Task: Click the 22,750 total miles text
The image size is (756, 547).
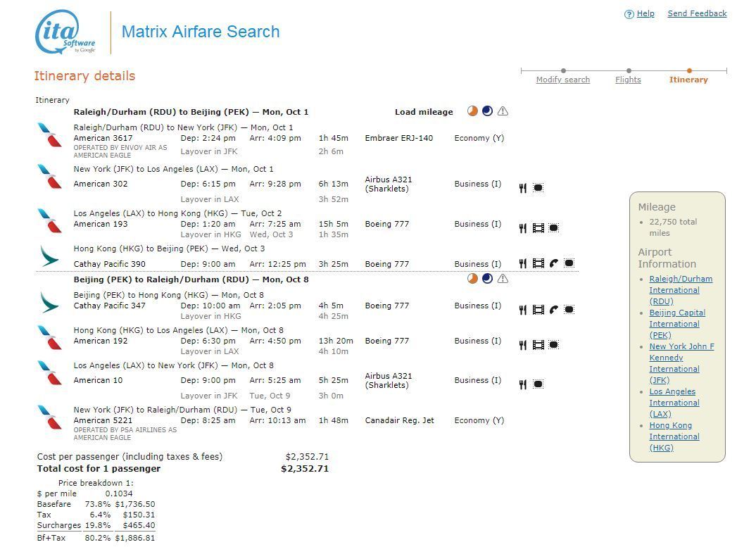Action: point(673,227)
